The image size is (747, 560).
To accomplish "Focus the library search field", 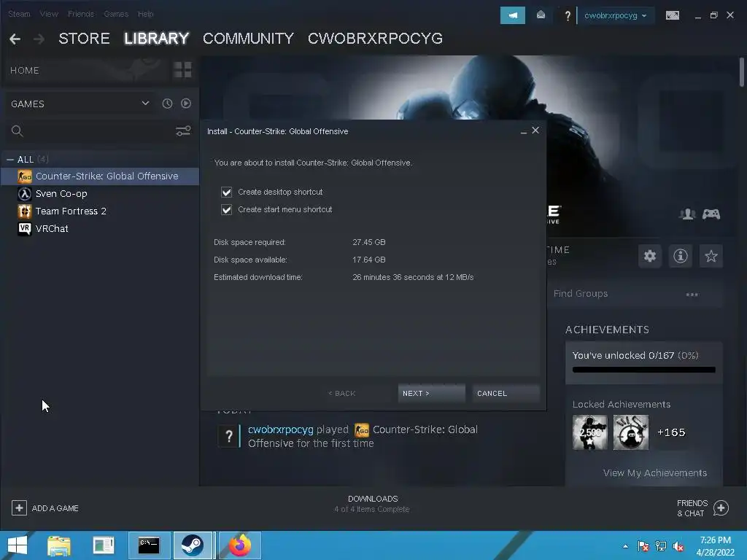I will pos(98,131).
